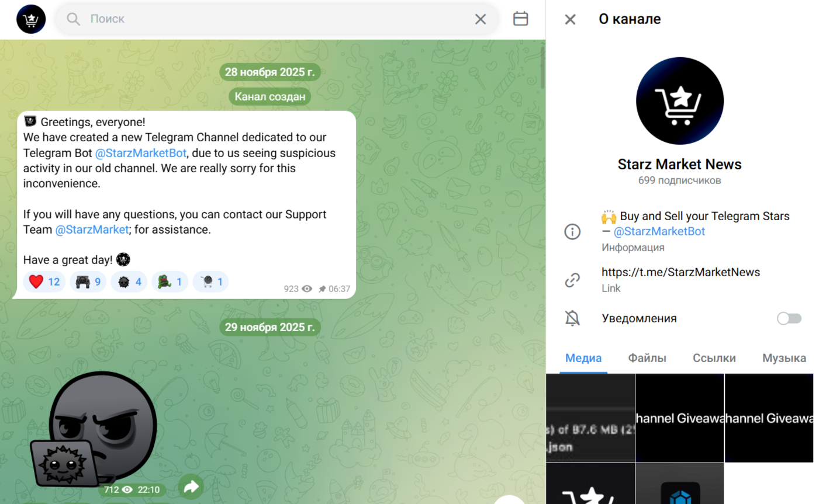819x504 pixels.
Task: Switch to the Файлы tab
Action: [x=647, y=358]
